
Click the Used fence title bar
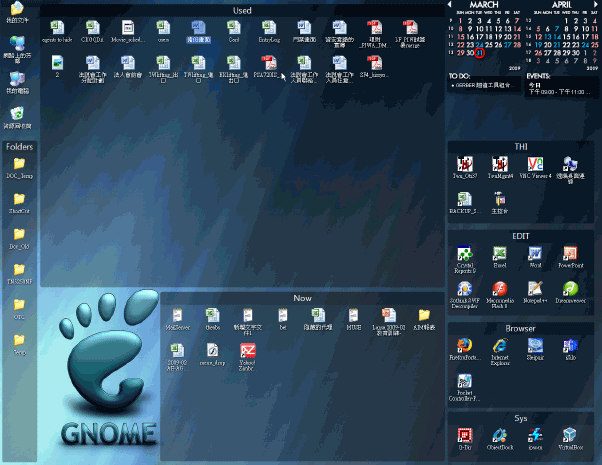242,11
